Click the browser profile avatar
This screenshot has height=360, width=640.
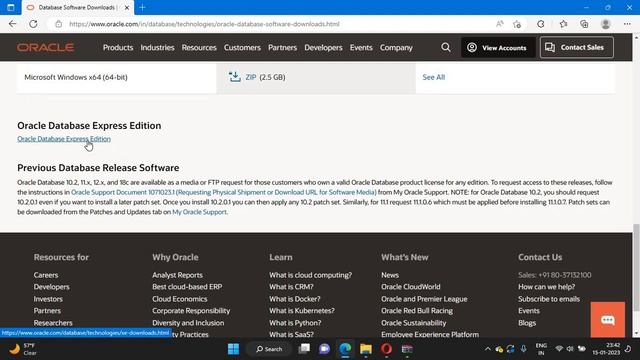(605, 24)
